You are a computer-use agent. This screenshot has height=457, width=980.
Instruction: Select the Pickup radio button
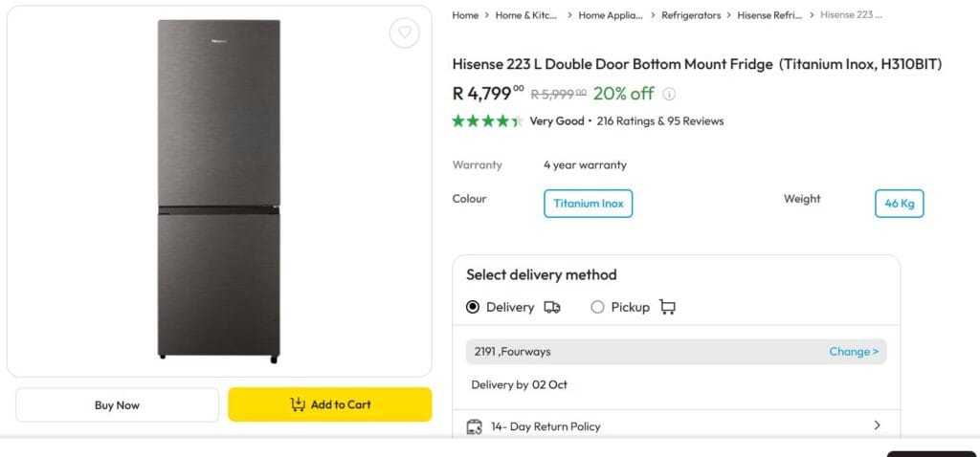[x=597, y=307]
